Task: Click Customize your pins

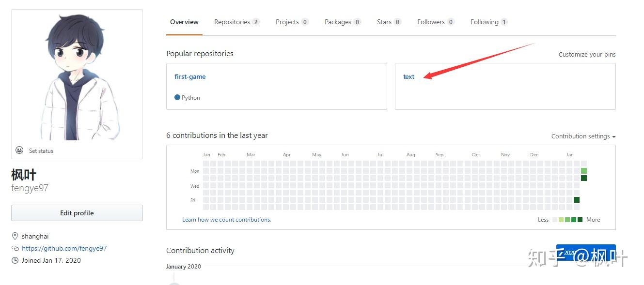Action: tap(587, 55)
